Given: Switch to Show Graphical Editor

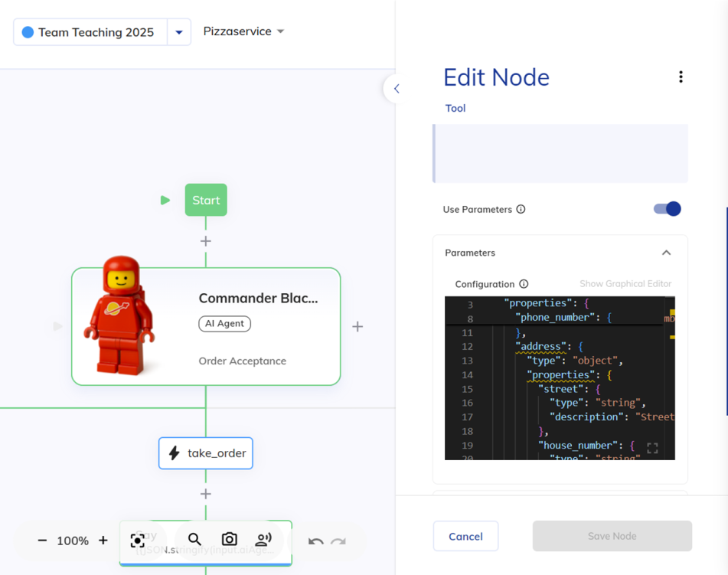Looking at the screenshot, I should (625, 283).
